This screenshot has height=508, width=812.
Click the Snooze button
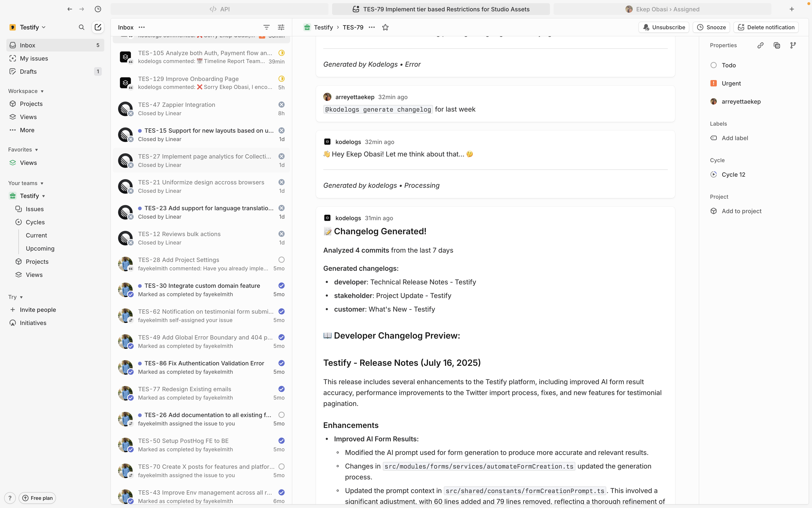(x=711, y=27)
